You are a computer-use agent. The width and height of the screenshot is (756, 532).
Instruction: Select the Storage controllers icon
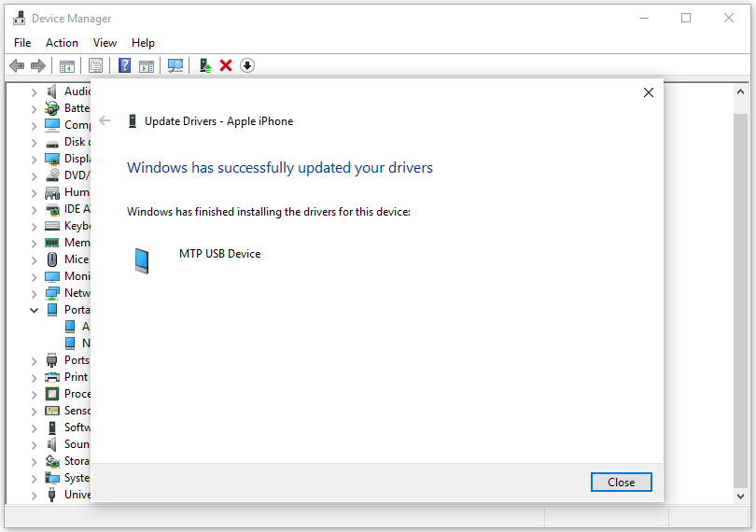point(52,461)
